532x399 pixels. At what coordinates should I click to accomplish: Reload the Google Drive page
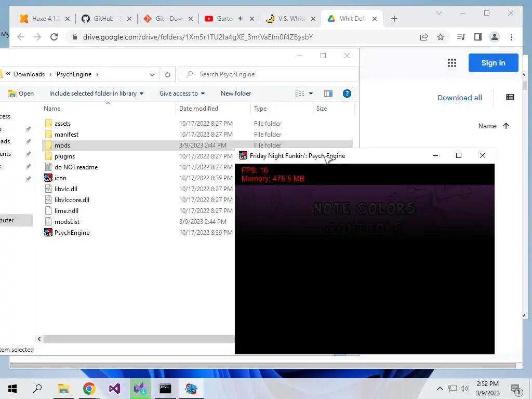point(54,37)
